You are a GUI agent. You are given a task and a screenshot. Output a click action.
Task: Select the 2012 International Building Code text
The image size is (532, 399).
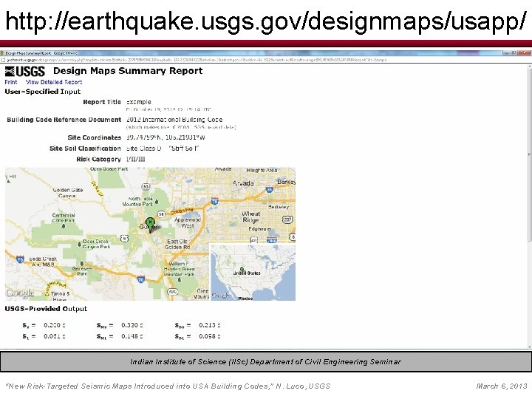click(174, 120)
